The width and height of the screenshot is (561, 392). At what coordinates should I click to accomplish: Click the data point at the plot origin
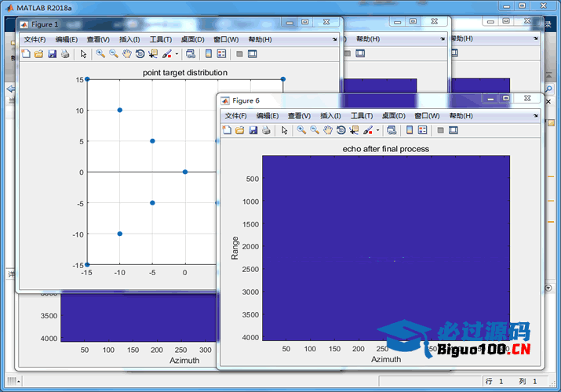[185, 172]
